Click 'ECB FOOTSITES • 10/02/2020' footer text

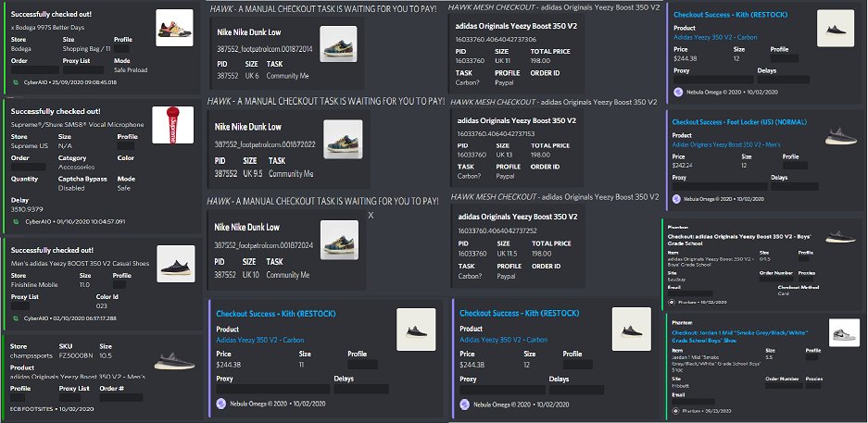(52, 409)
